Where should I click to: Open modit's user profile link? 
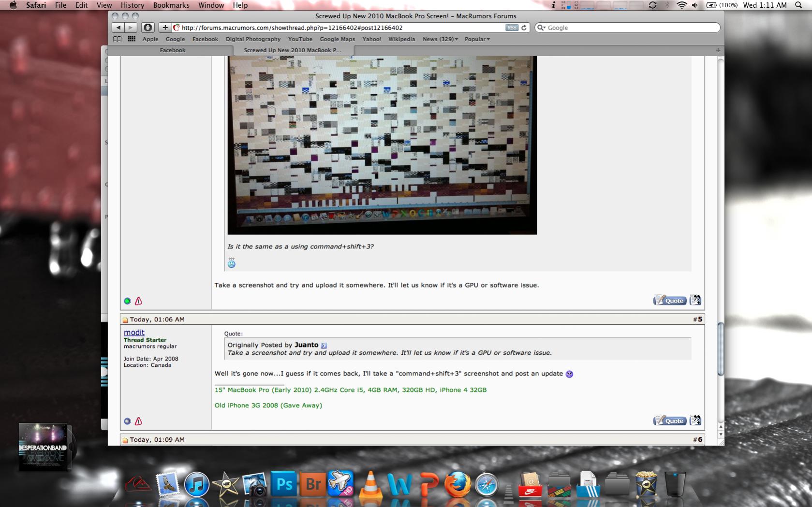pyautogui.click(x=134, y=333)
